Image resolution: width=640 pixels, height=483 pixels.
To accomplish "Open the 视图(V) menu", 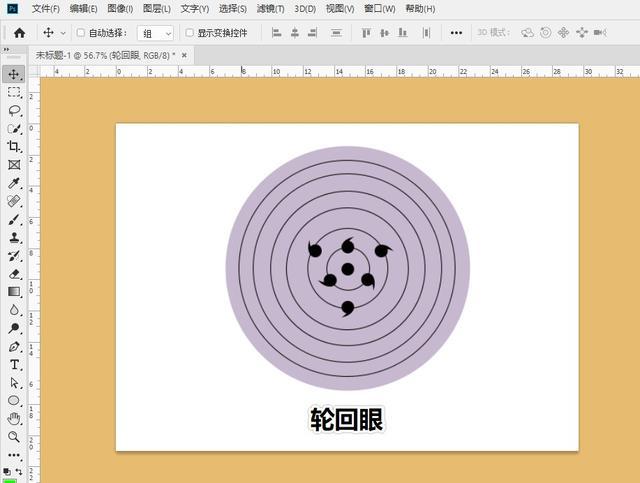I will pyautogui.click(x=340, y=9).
